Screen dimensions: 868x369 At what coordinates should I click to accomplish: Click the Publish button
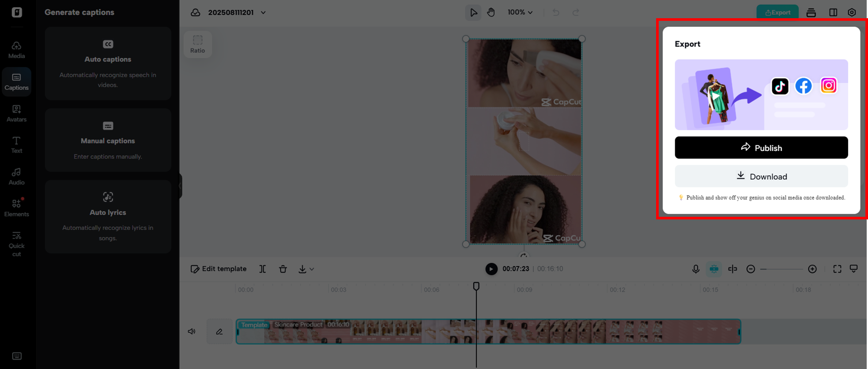click(x=761, y=148)
